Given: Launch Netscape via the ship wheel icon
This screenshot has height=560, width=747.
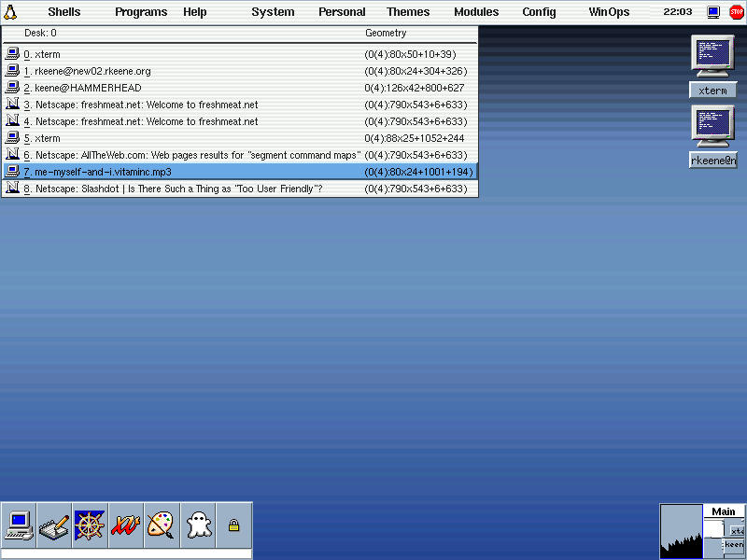Looking at the screenshot, I should click(x=90, y=525).
